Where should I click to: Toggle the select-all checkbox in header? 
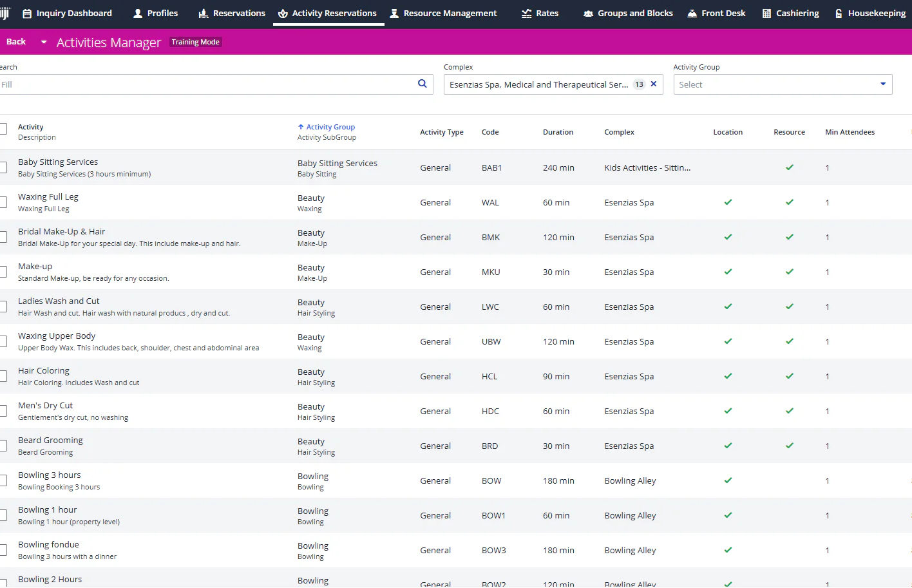3,129
